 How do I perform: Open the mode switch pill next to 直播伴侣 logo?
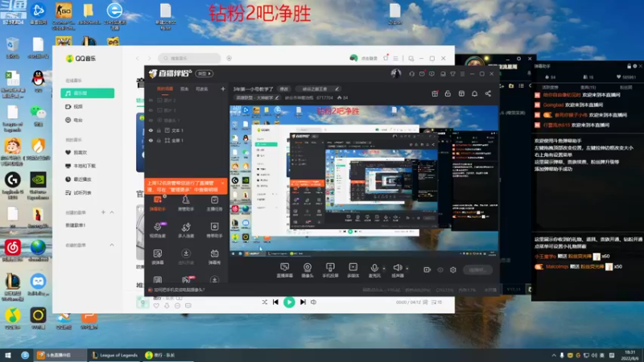pyautogui.click(x=204, y=73)
